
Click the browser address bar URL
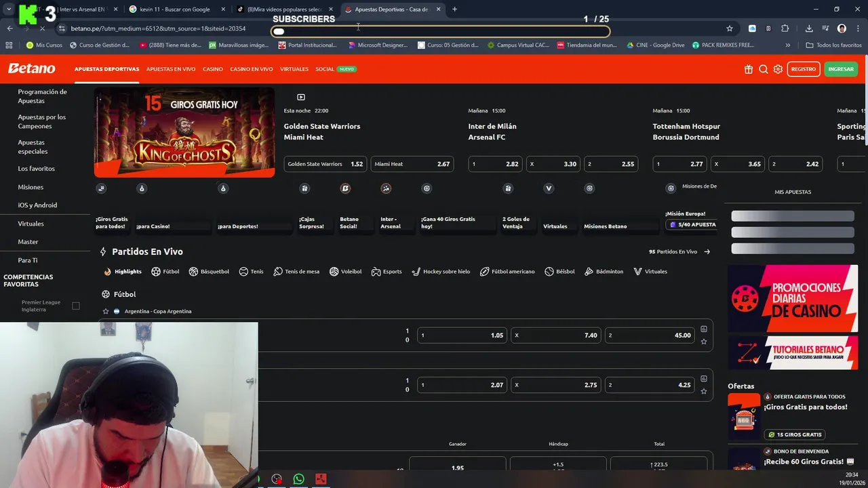pyautogui.click(x=158, y=28)
